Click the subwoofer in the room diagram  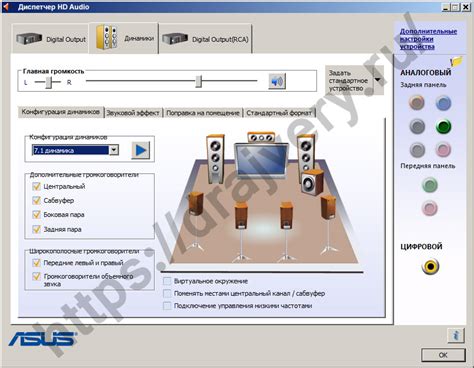coord(312,182)
